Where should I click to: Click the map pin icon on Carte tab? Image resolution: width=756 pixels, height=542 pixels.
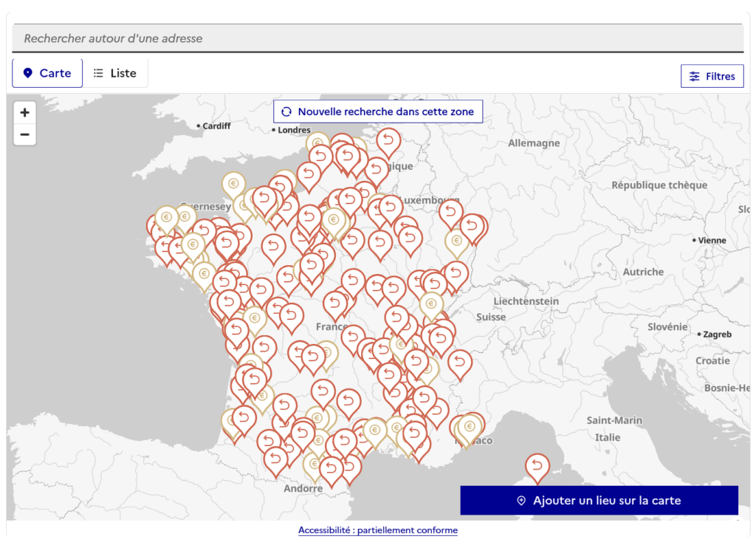pyautogui.click(x=28, y=73)
